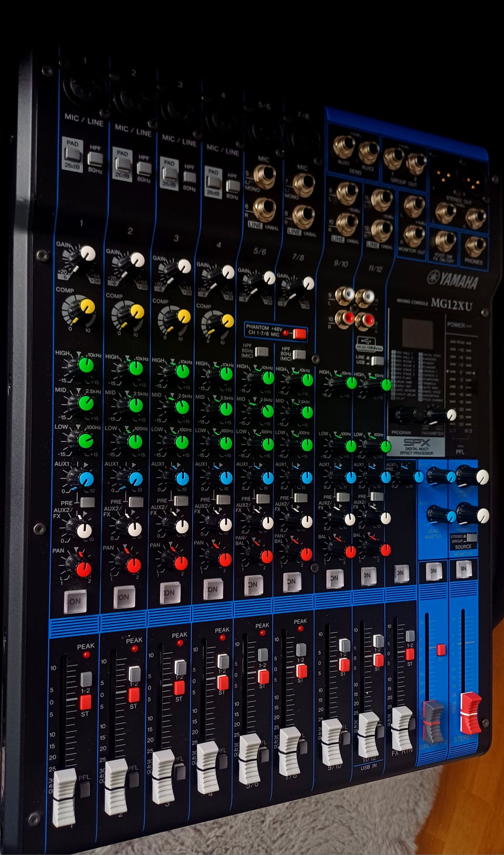
Task: Click channel 3 white AUX2/FX knob
Action: [178, 526]
